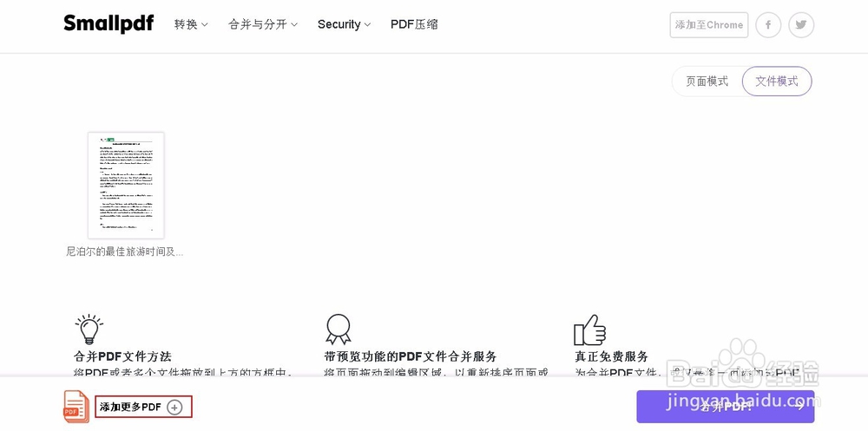868x431 pixels.
Task: Go to PDF压缩 page
Action: tap(414, 24)
